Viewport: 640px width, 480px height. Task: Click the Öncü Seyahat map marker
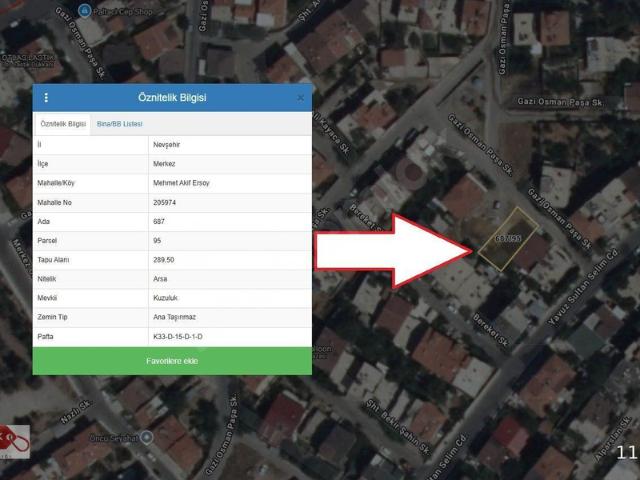(x=147, y=438)
